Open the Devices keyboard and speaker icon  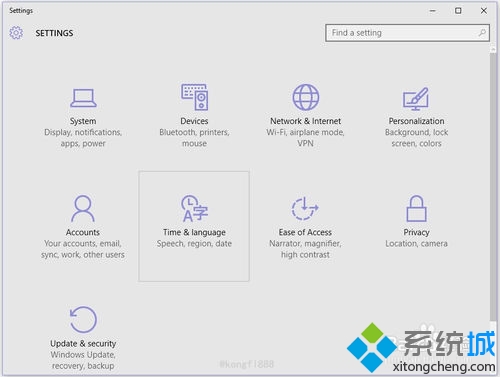(x=195, y=97)
